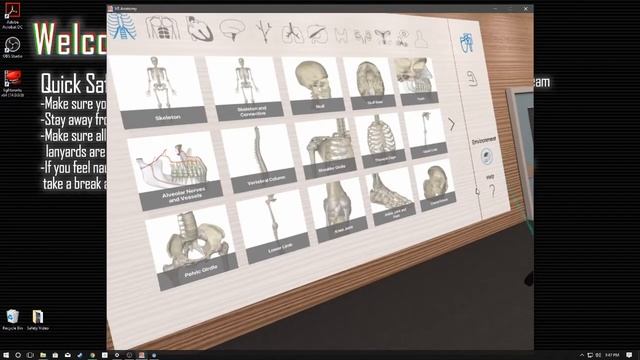
Task: Click the taskbar clock
Action: pos(611,355)
